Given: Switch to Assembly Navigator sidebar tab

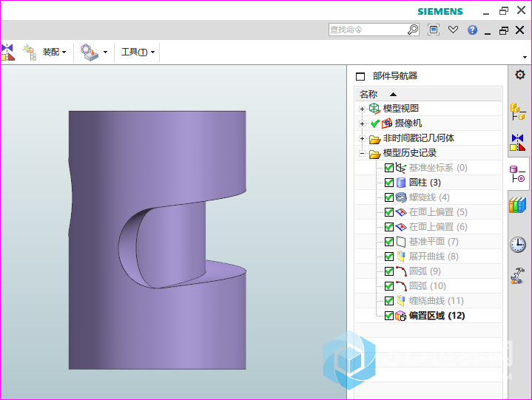Looking at the screenshot, I should pyautogui.click(x=518, y=112).
